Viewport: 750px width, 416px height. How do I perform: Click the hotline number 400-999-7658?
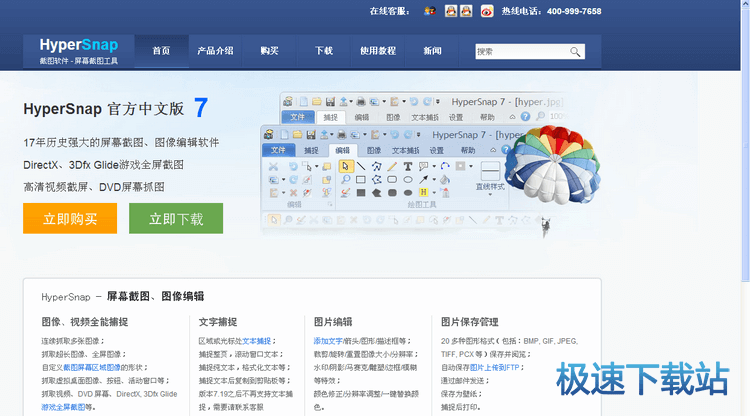[x=574, y=11]
